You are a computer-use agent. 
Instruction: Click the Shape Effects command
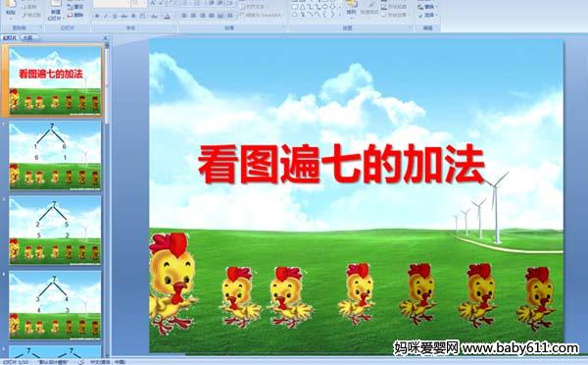point(394,15)
